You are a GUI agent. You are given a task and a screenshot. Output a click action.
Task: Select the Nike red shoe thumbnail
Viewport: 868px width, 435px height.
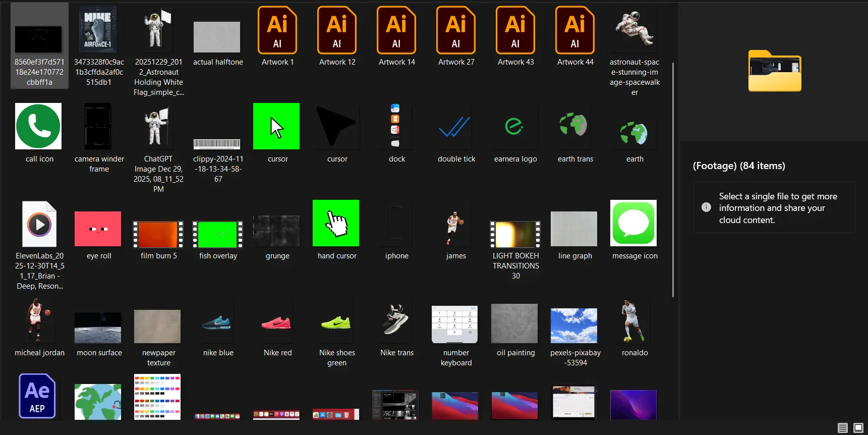(x=276, y=323)
